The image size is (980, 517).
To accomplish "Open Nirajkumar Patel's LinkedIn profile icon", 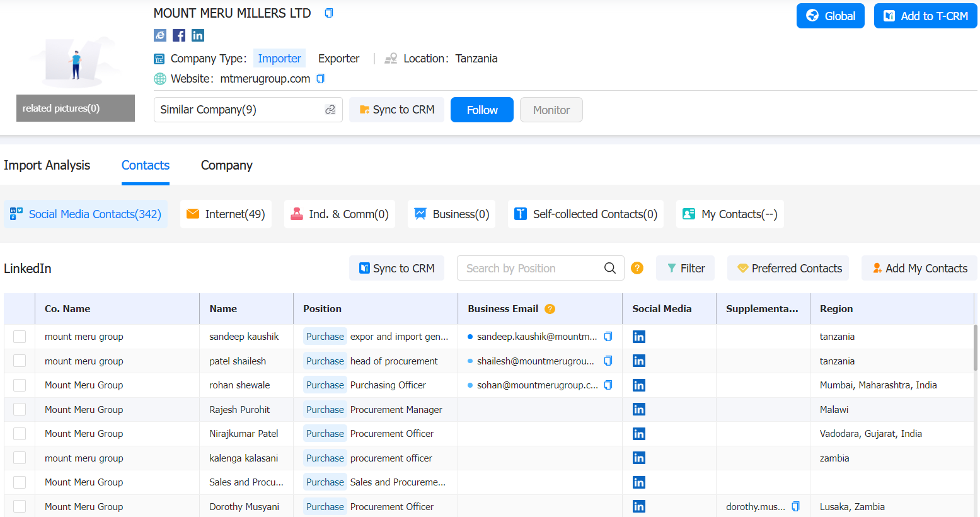I will click(639, 434).
